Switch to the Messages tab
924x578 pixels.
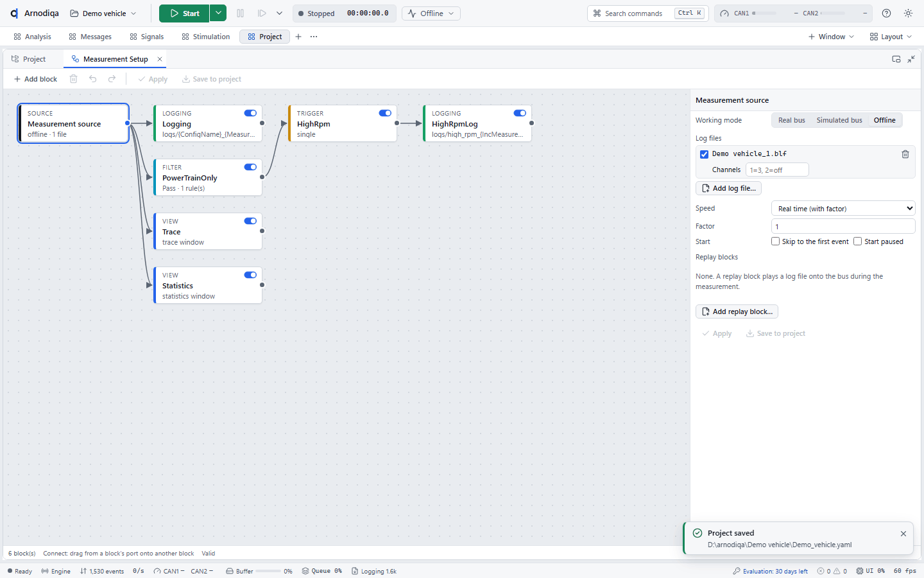click(x=90, y=37)
